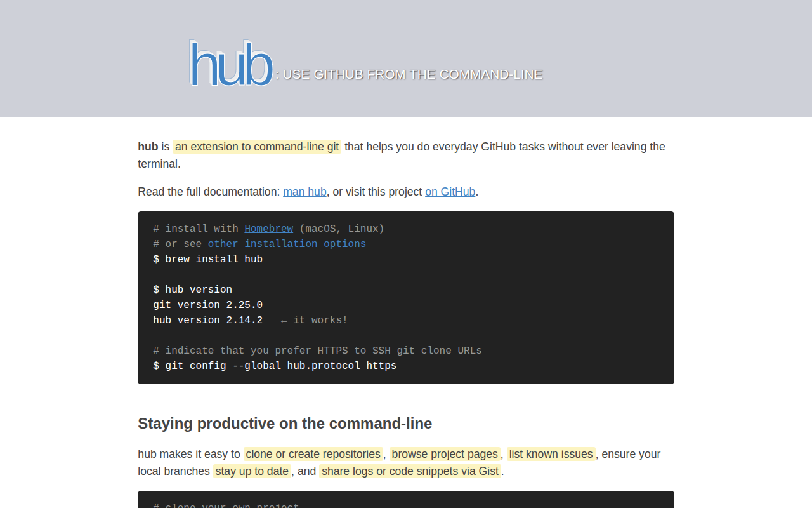The width and height of the screenshot is (812, 508).
Task: Open the Homebrew link in code block
Action: coord(268,229)
